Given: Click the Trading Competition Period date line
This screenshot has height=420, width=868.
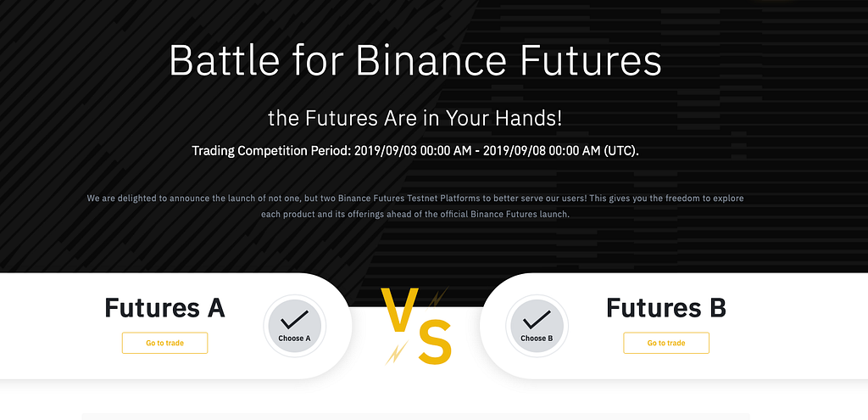Looking at the screenshot, I should (x=415, y=151).
